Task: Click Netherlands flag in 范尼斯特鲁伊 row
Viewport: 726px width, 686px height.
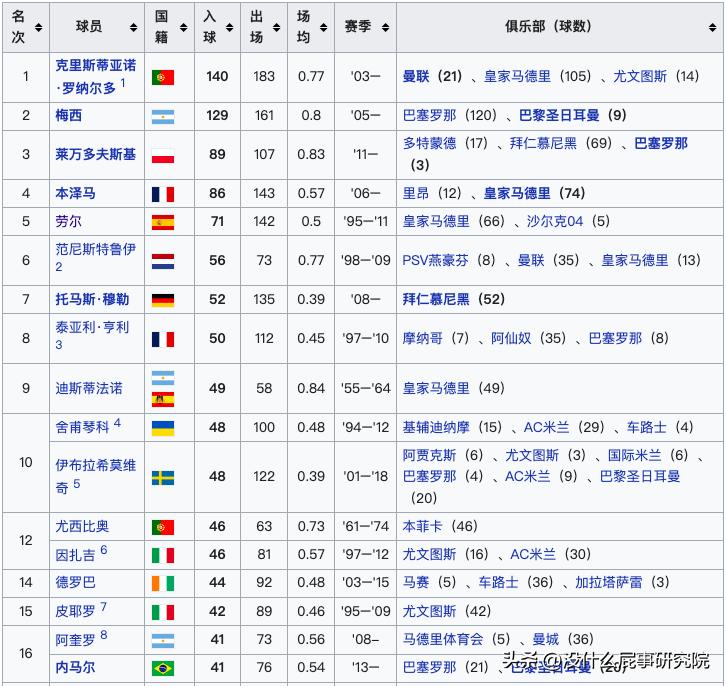Action: coord(163,262)
